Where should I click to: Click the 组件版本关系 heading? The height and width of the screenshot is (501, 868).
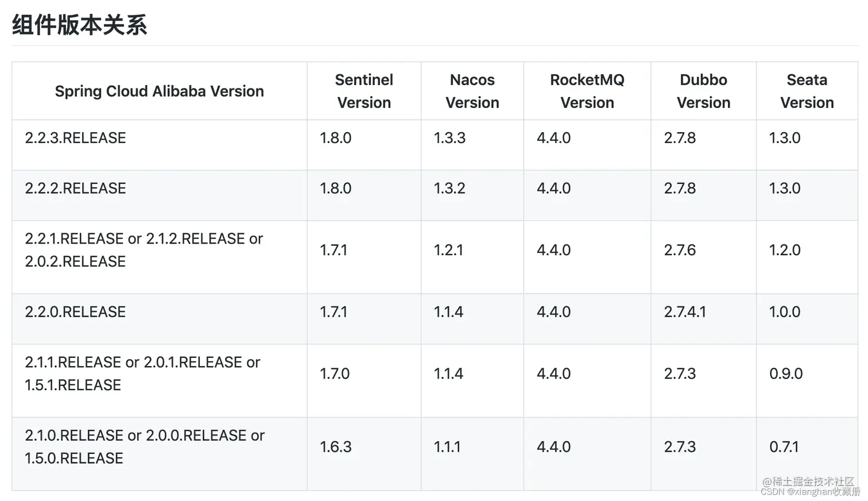[x=80, y=25]
